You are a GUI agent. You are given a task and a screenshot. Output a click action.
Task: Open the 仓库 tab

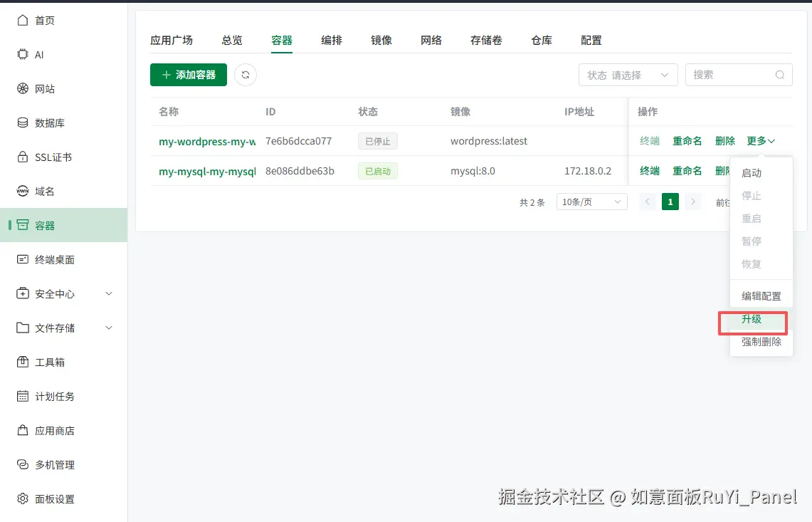(x=542, y=41)
